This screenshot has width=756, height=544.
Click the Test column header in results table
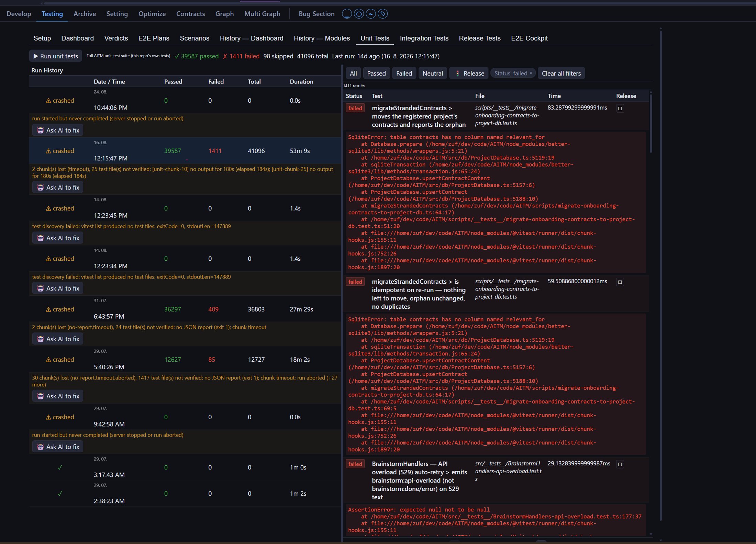(x=377, y=96)
